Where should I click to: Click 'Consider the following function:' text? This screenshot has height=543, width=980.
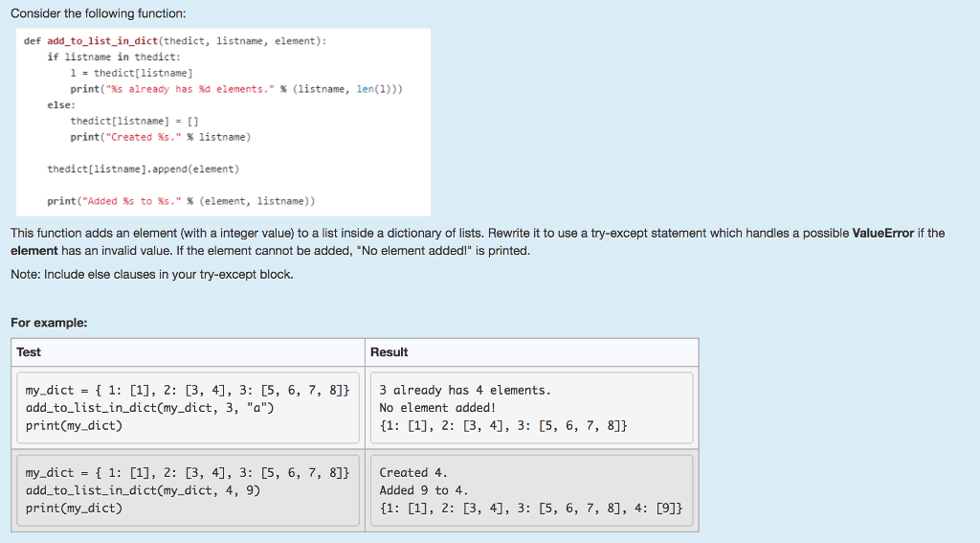coord(99,13)
